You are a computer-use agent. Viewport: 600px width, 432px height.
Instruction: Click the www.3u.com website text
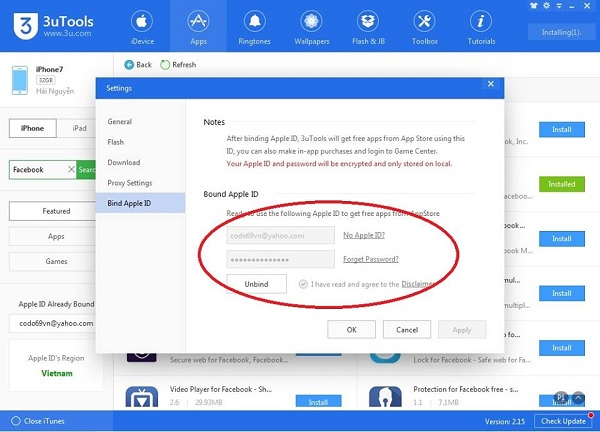click(x=67, y=33)
